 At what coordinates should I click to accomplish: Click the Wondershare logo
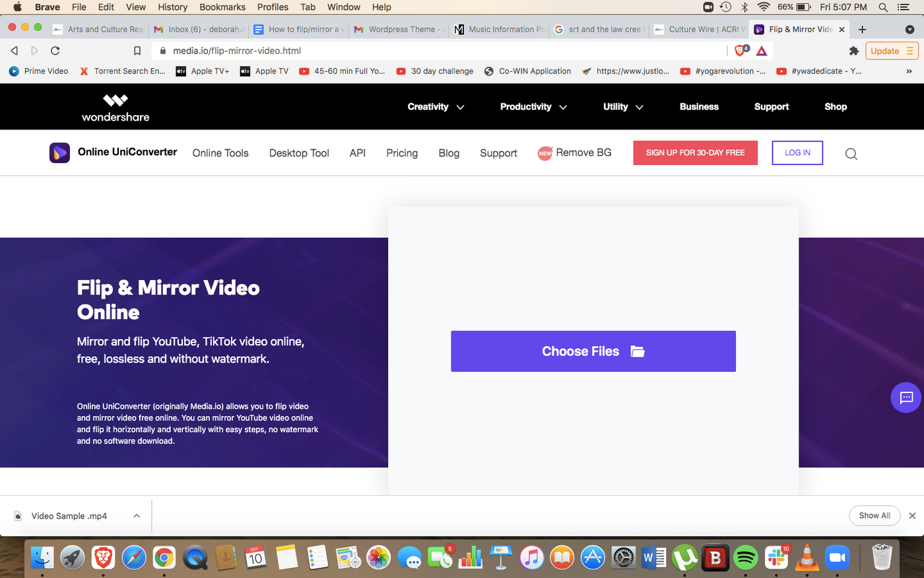point(115,106)
